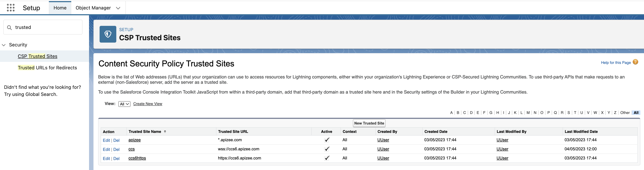Select the All alphabet filter

[636, 113]
